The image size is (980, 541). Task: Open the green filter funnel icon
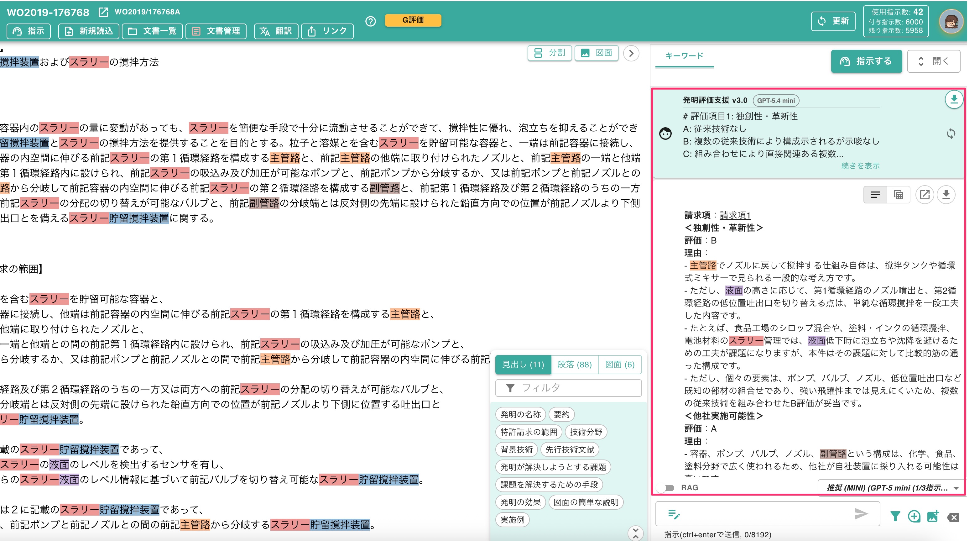coord(895,517)
